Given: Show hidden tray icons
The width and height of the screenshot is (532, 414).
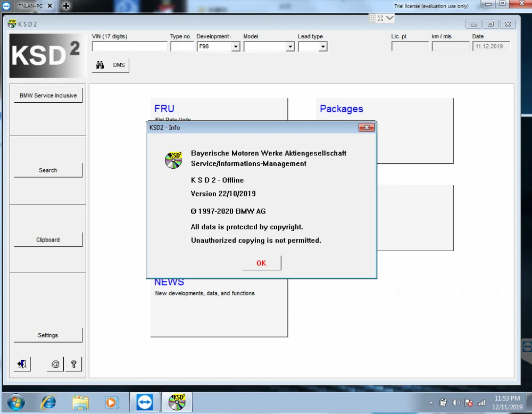Looking at the screenshot, I should click(x=431, y=403).
